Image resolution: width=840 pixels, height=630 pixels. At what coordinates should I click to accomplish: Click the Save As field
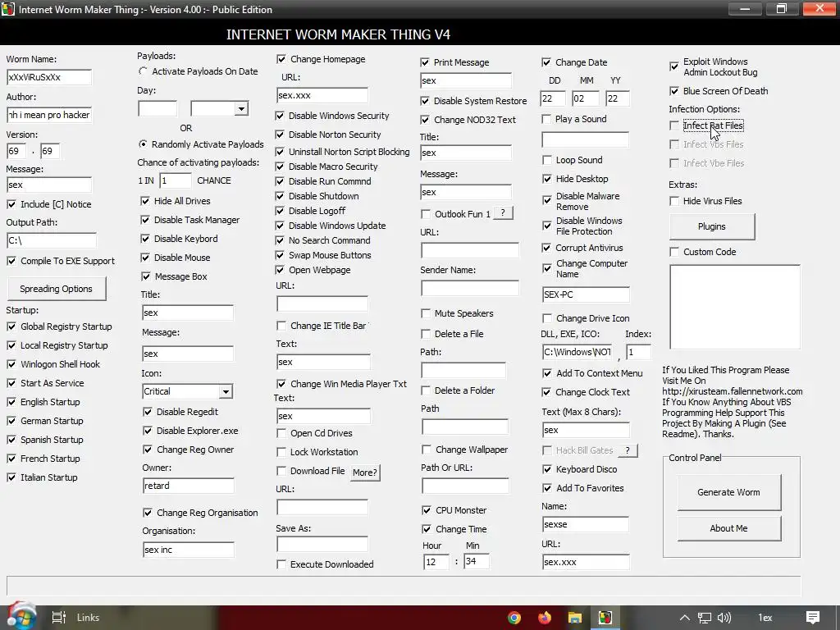click(322, 545)
